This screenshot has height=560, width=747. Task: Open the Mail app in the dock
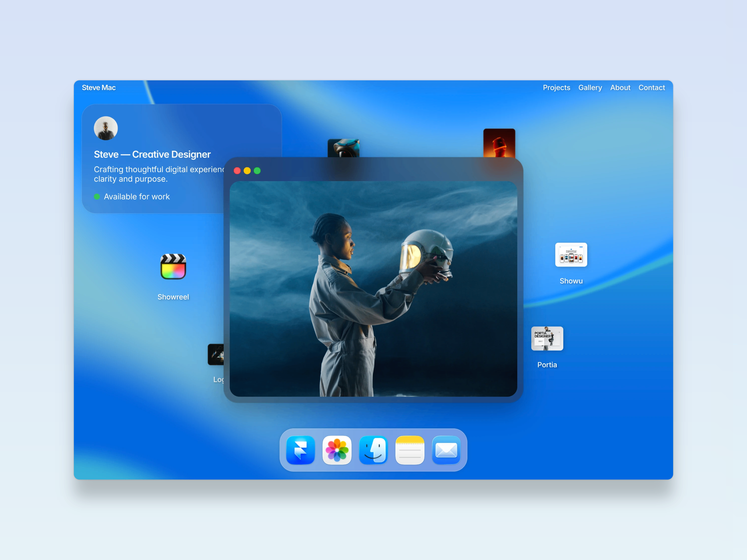[446, 450]
